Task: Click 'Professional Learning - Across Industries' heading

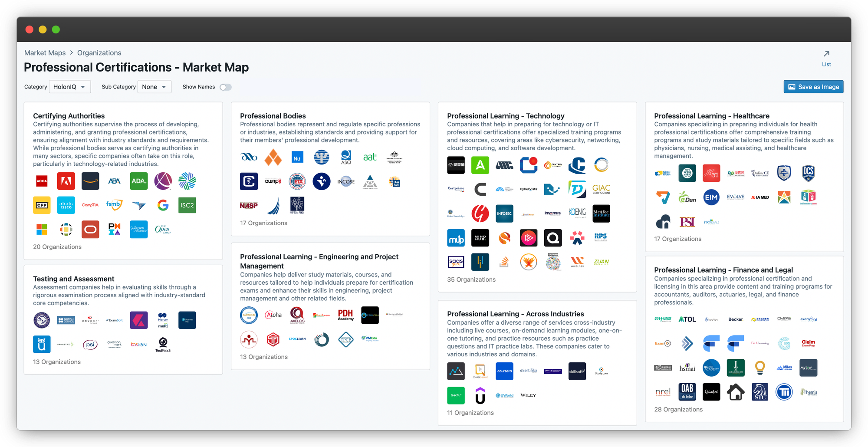Action: [515, 314]
